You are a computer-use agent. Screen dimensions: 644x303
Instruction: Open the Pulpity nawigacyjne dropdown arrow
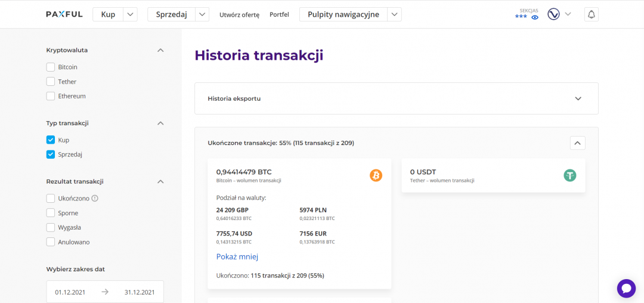(394, 14)
